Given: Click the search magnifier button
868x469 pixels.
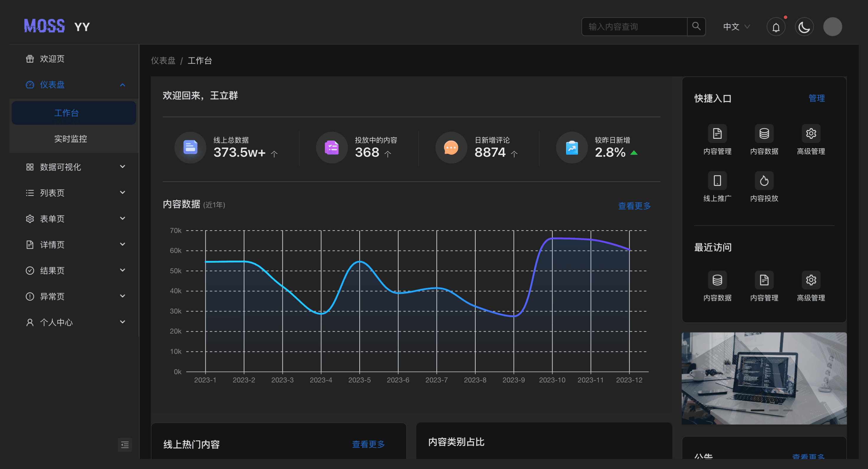Looking at the screenshot, I should [x=696, y=26].
